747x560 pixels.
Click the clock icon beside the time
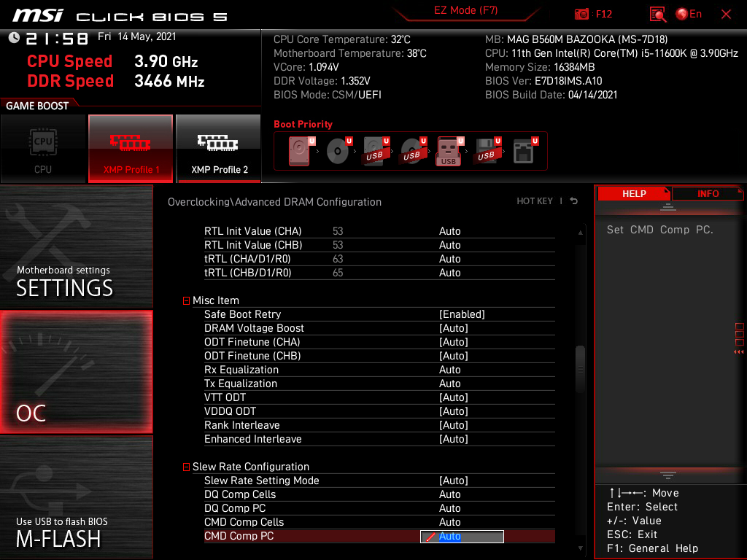click(x=14, y=38)
